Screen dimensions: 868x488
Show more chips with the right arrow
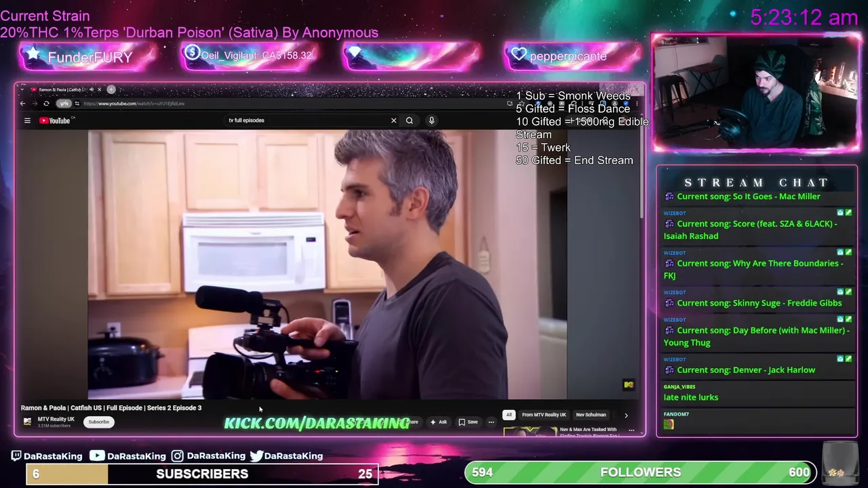pos(626,415)
